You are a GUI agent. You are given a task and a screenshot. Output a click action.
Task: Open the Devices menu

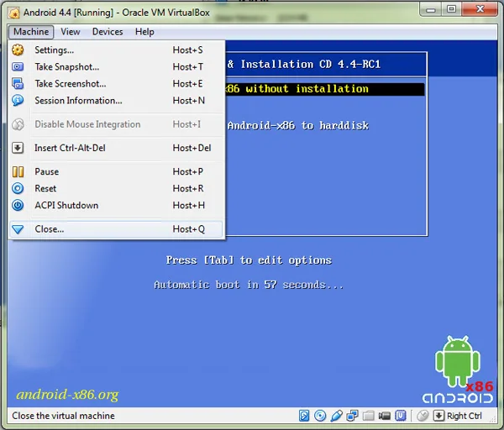tap(108, 32)
